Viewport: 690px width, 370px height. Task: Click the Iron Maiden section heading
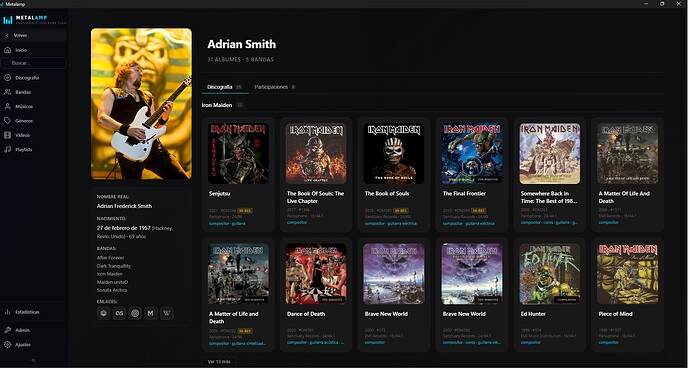pyautogui.click(x=217, y=105)
